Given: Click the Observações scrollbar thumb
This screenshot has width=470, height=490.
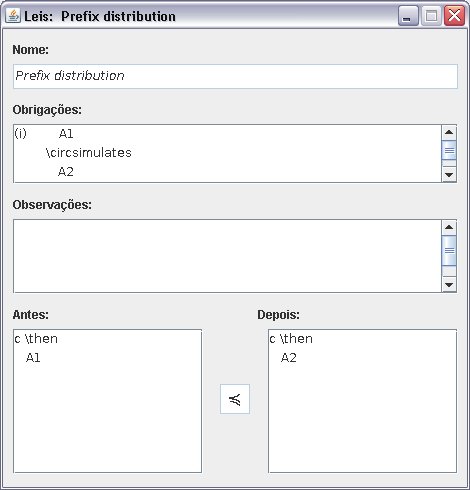Looking at the screenshot, I should pos(449,250).
